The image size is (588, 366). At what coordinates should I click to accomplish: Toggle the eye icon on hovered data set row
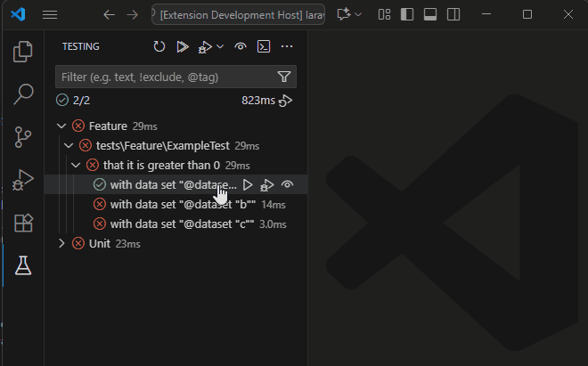coord(287,184)
